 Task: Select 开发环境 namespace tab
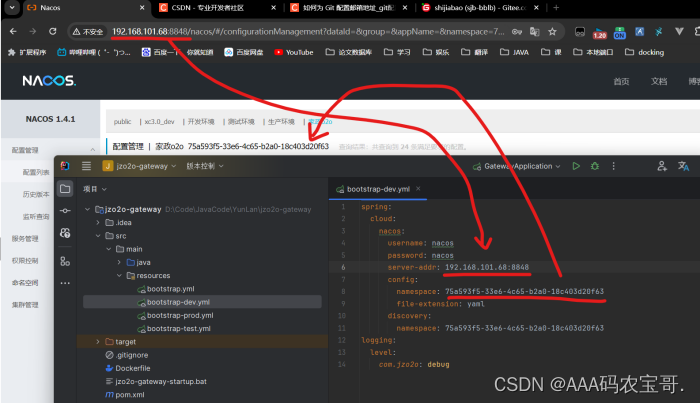click(x=201, y=121)
